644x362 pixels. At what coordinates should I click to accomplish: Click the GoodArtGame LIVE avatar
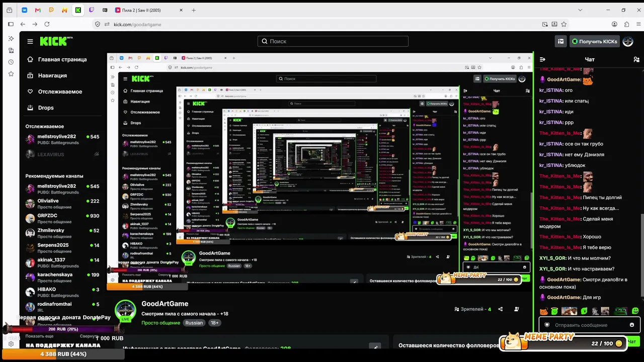(125, 312)
